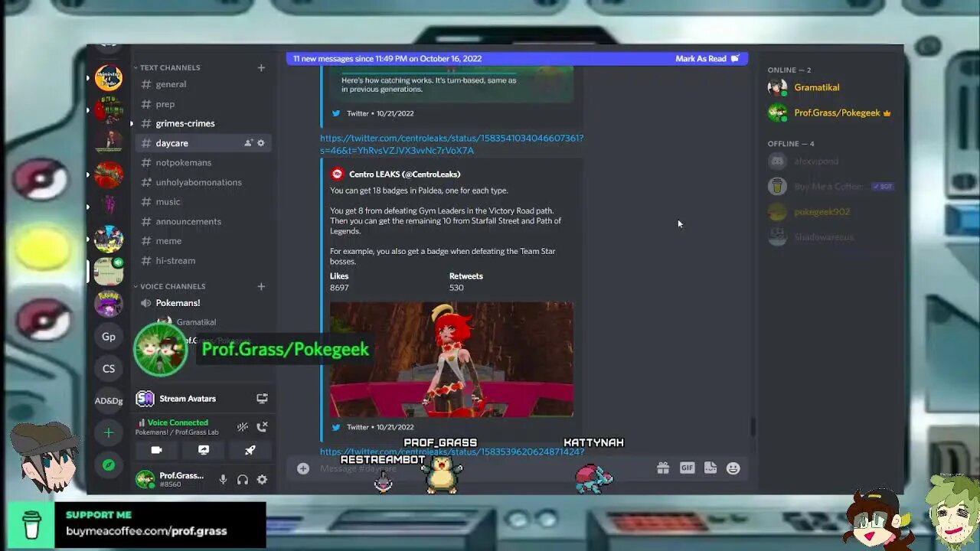Mute microphone in user panel
Viewport: 980px width, 551px height.
[x=223, y=480]
